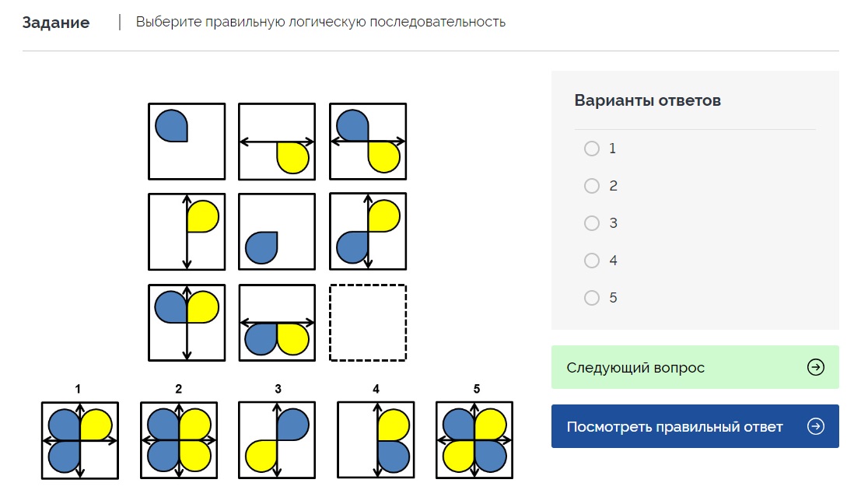Click center grid cell with single blue petal
Viewport: 861px width, 504px height.
(x=277, y=232)
